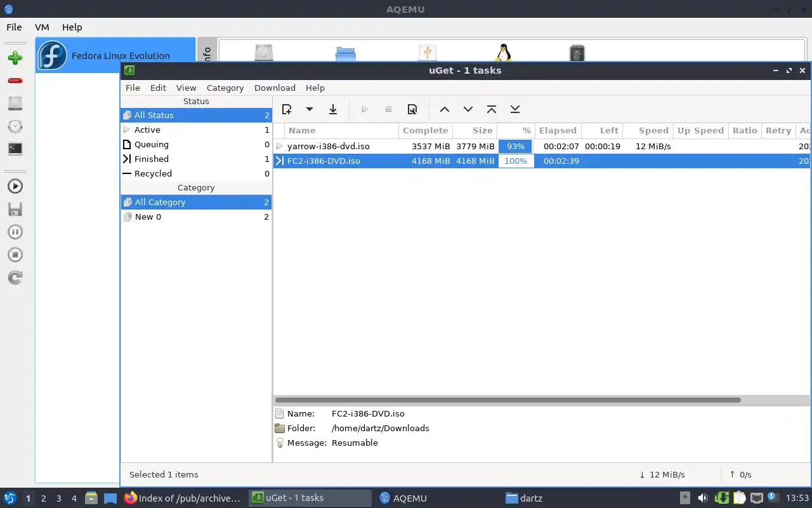
Task: Click the down speed 12 MiB/s status entry
Action: [x=662, y=474]
